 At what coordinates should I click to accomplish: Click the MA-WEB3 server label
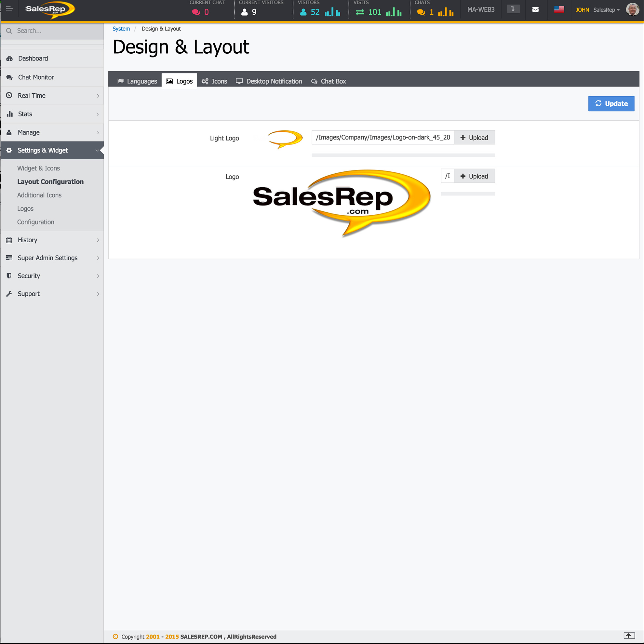point(481,10)
